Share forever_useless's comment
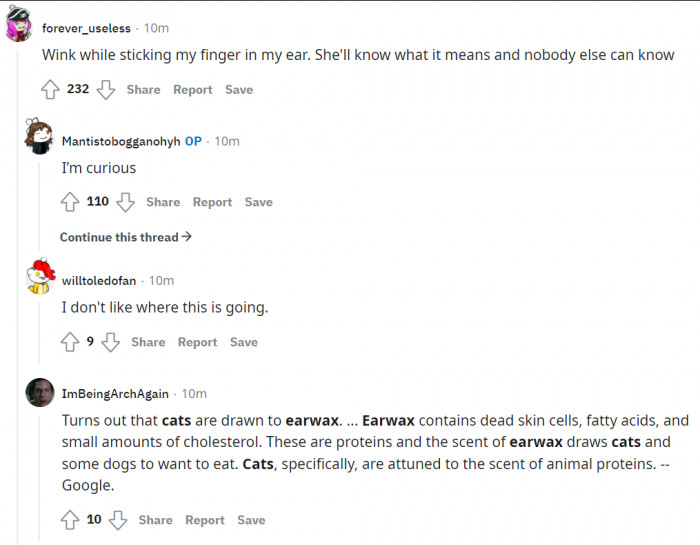The height and width of the screenshot is (545, 700). pos(143,90)
